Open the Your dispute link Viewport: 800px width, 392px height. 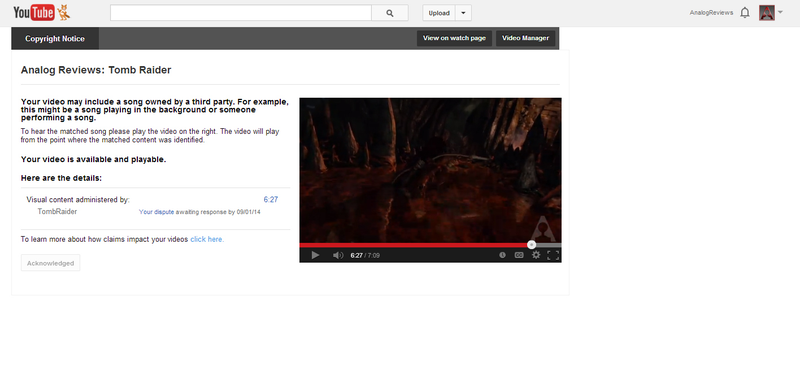coord(157,212)
